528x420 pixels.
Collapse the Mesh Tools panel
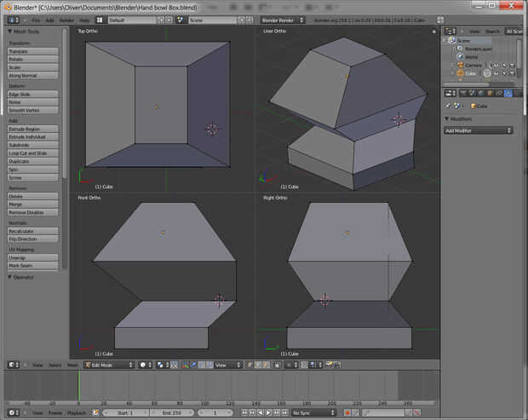click(x=9, y=32)
